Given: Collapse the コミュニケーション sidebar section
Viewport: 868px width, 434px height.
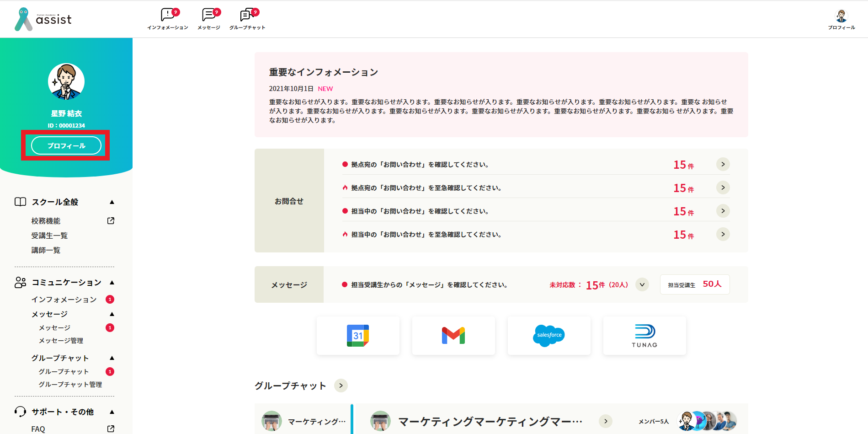Looking at the screenshot, I should point(112,283).
